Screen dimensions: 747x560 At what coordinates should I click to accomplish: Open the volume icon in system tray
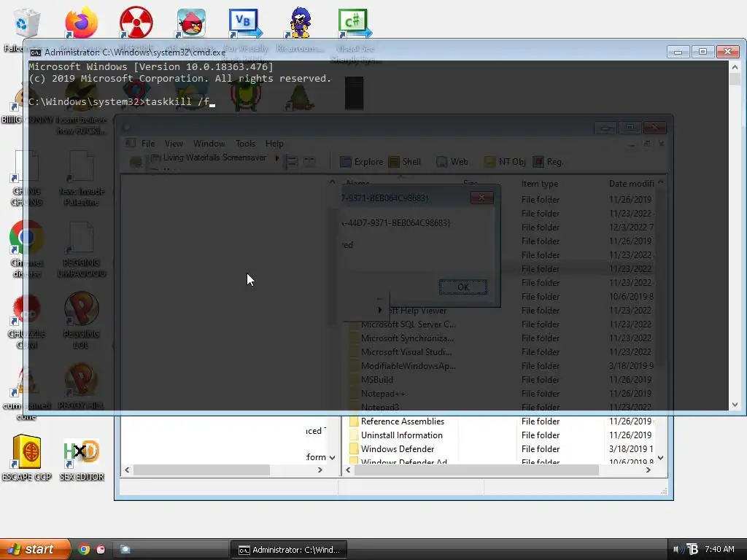pos(678,549)
